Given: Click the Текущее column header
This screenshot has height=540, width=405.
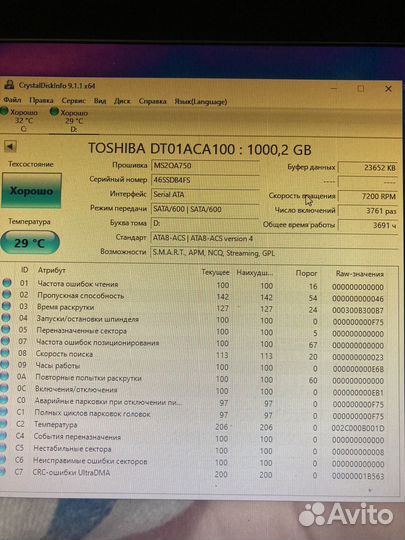Looking at the screenshot, I should coord(215,272).
